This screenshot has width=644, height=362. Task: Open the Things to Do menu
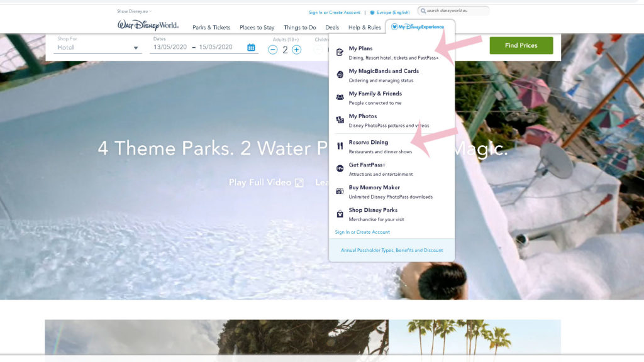(300, 28)
